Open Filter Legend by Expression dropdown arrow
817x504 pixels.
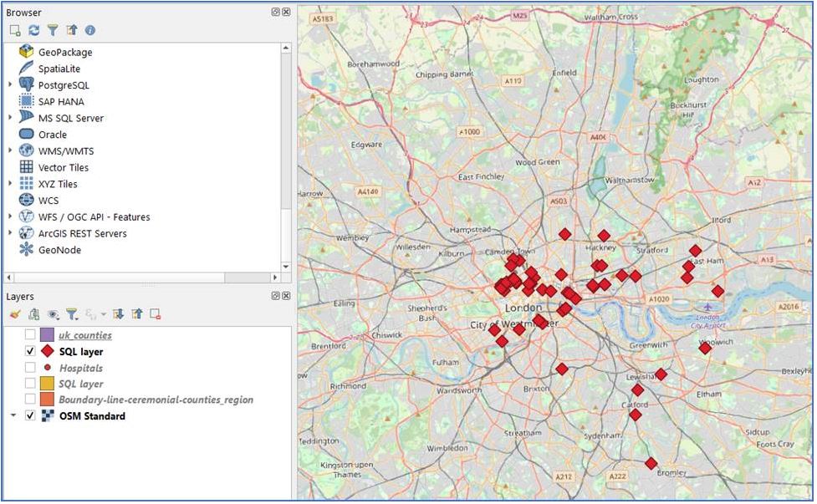[x=103, y=314]
